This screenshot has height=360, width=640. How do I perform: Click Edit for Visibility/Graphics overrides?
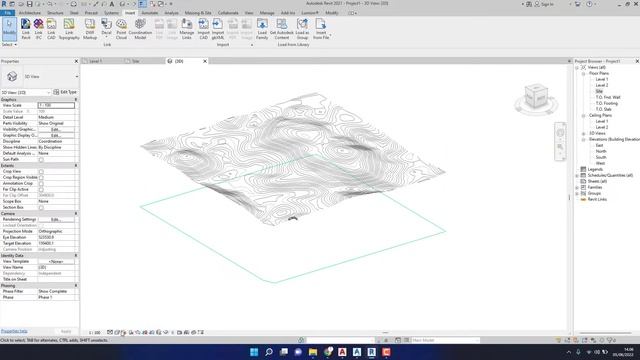(x=56, y=129)
